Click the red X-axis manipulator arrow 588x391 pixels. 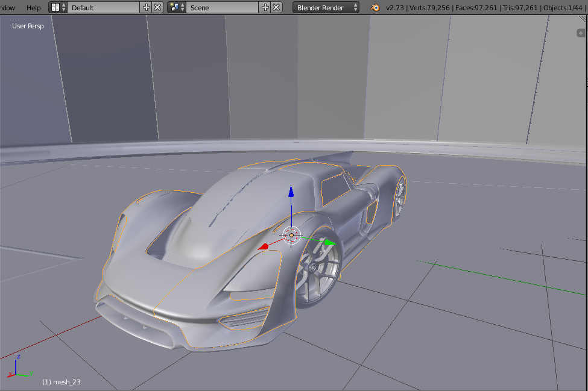click(264, 247)
